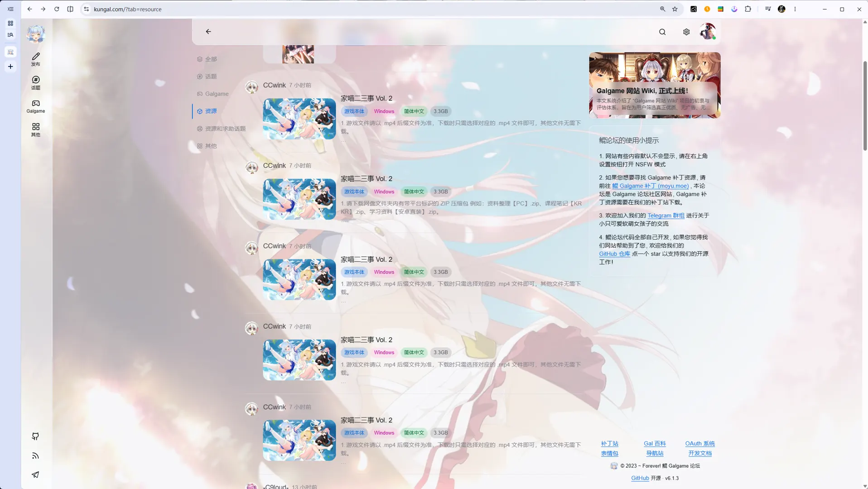Toggle browser split view icon
Viewport: 868px width, 489px height.
click(70, 9)
